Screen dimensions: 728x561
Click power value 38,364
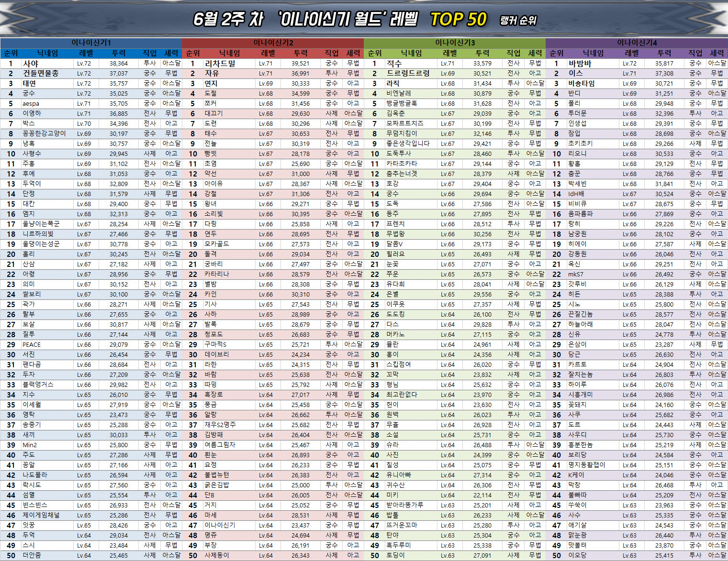[118, 63]
